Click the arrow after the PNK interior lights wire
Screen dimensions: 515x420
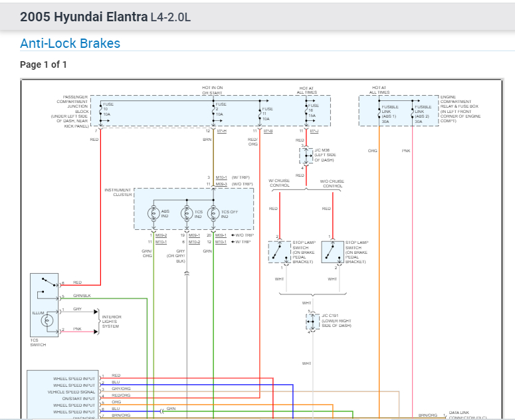pyautogui.click(x=96, y=332)
